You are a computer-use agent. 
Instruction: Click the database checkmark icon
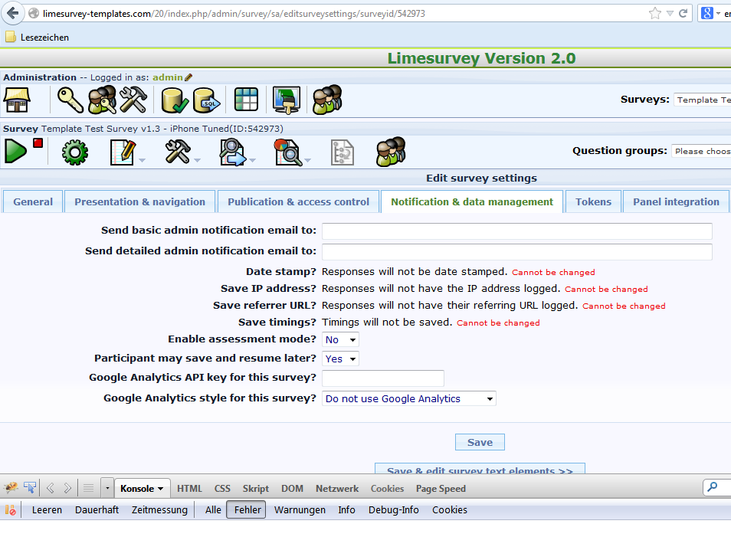(x=175, y=100)
